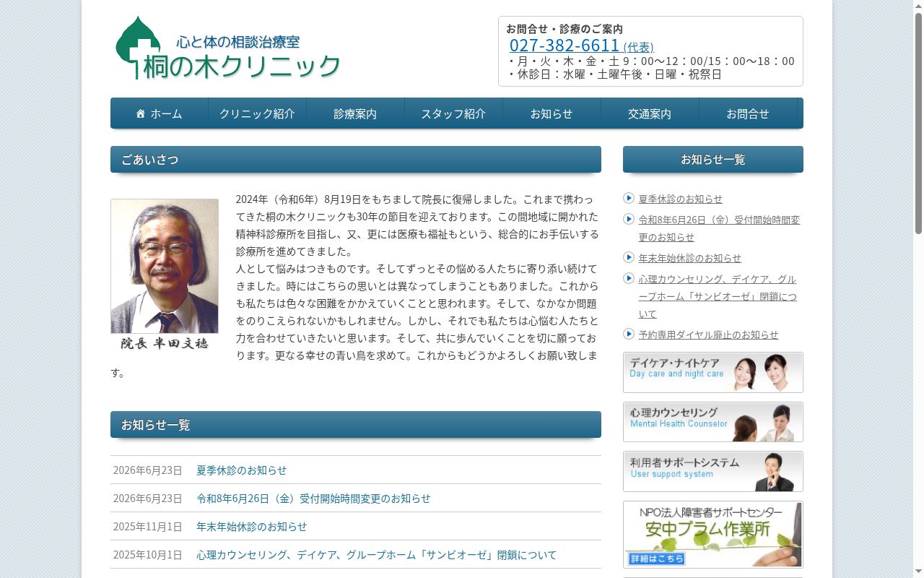Viewport: 924px width, 578px height.
Task: Click scrollbar down arrow
Action: click(918, 572)
